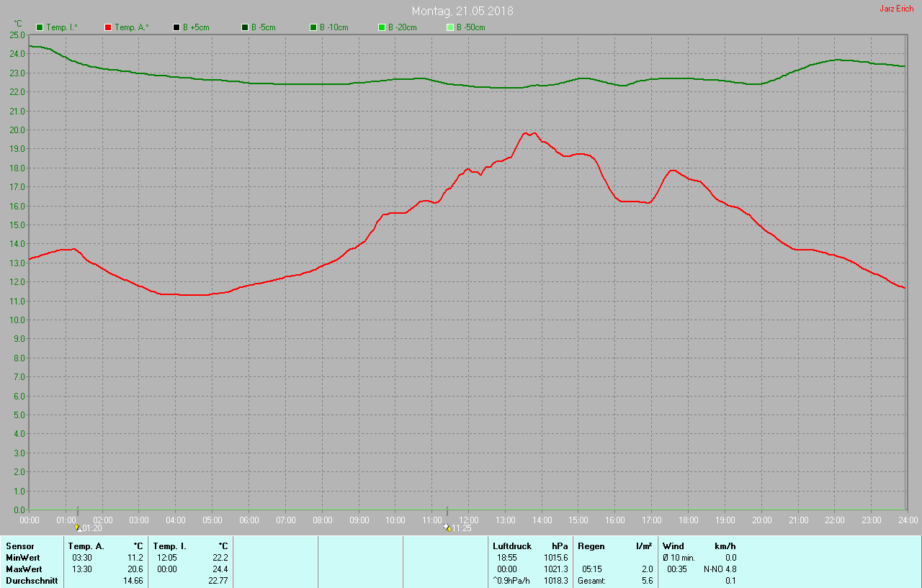The image size is (922, 588).
Task: Click the Wind column header
Action: (x=673, y=546)
